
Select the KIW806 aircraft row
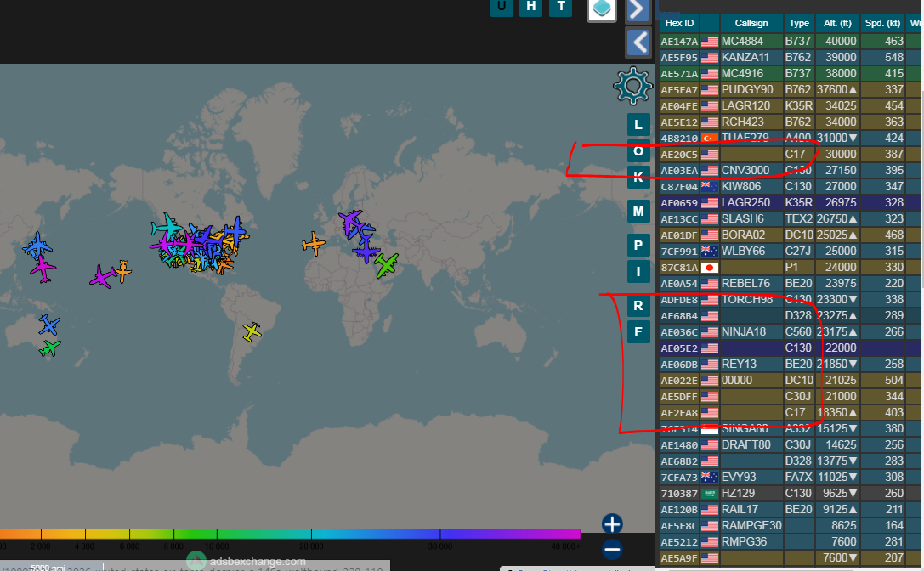click(x=790, y=186)
